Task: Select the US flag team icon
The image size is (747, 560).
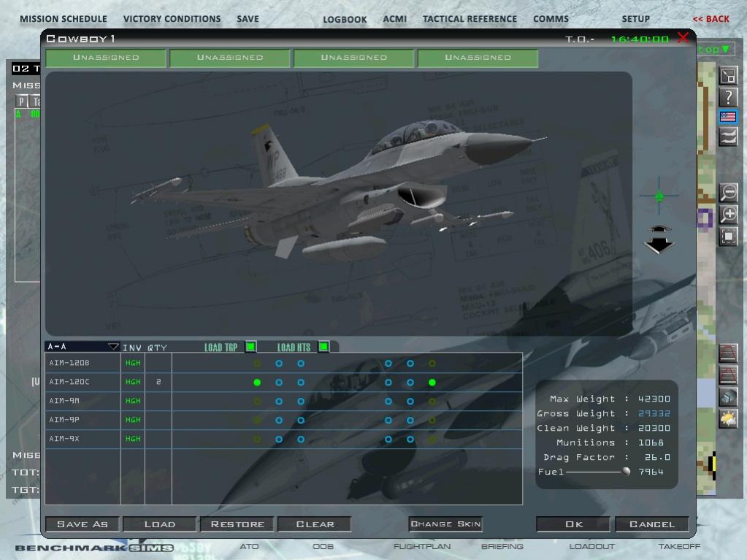Action: click(728, 117)
